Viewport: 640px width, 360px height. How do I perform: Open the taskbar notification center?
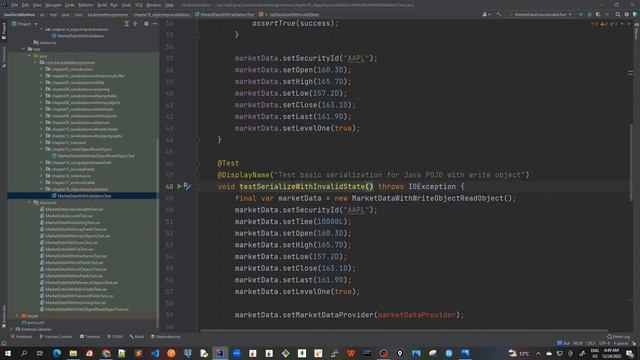[x=630, y=353]
